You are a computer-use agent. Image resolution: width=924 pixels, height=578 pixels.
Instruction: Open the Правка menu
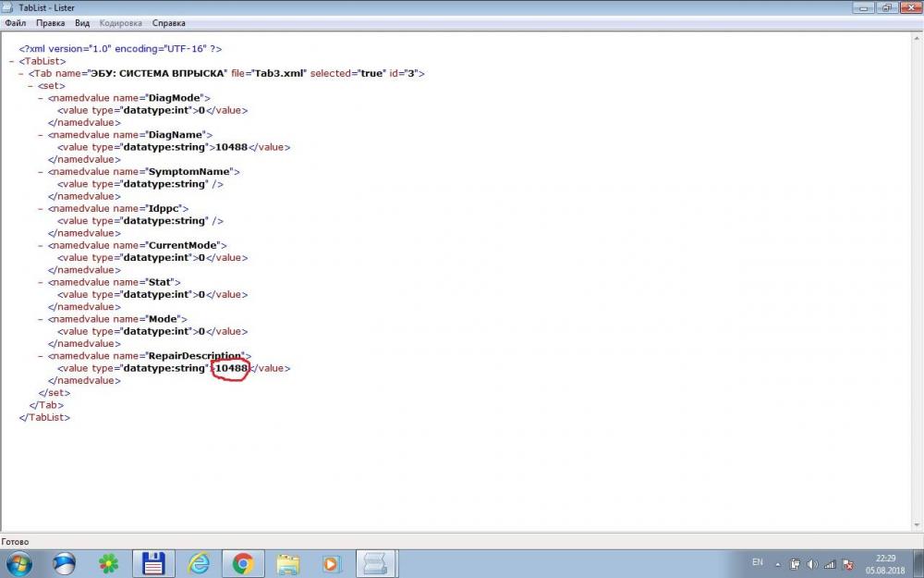[51, 23]
